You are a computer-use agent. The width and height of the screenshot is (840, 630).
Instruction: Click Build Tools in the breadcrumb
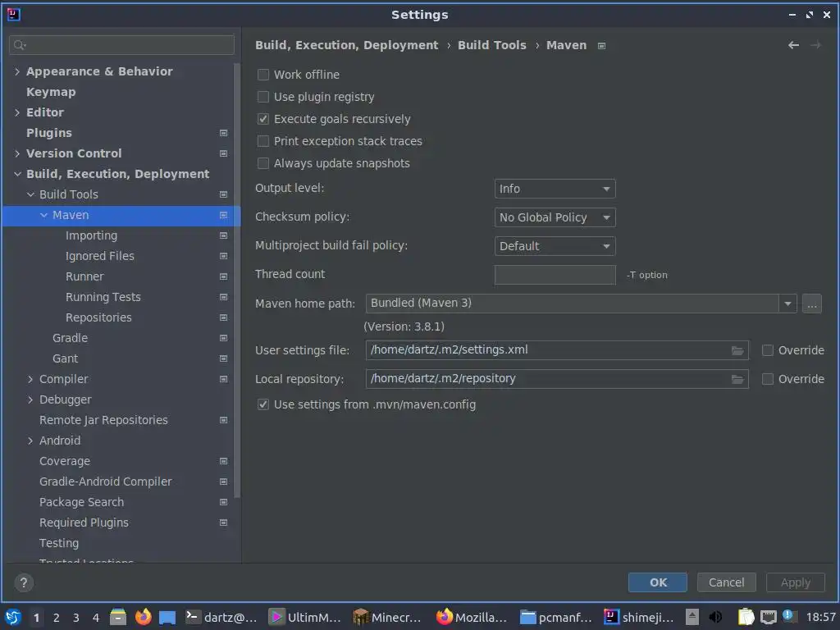pyautogui.click(x=492, y=46)
